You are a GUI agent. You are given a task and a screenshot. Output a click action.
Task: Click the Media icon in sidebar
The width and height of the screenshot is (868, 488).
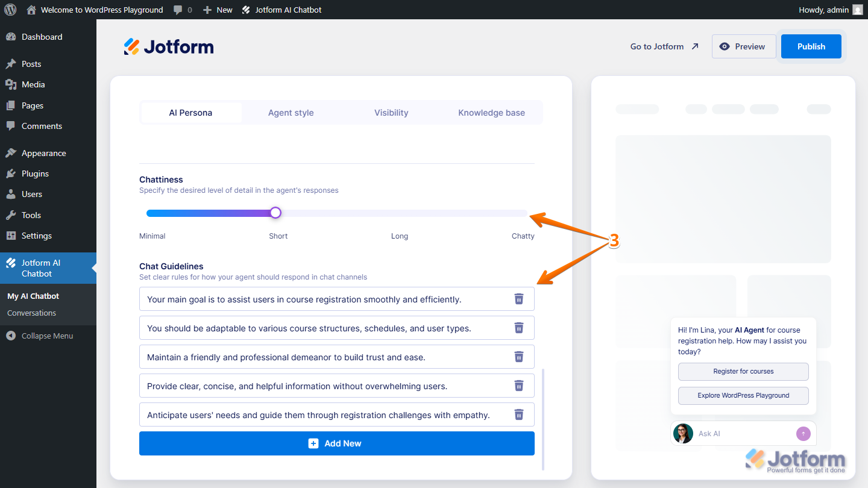click(11, 84)
